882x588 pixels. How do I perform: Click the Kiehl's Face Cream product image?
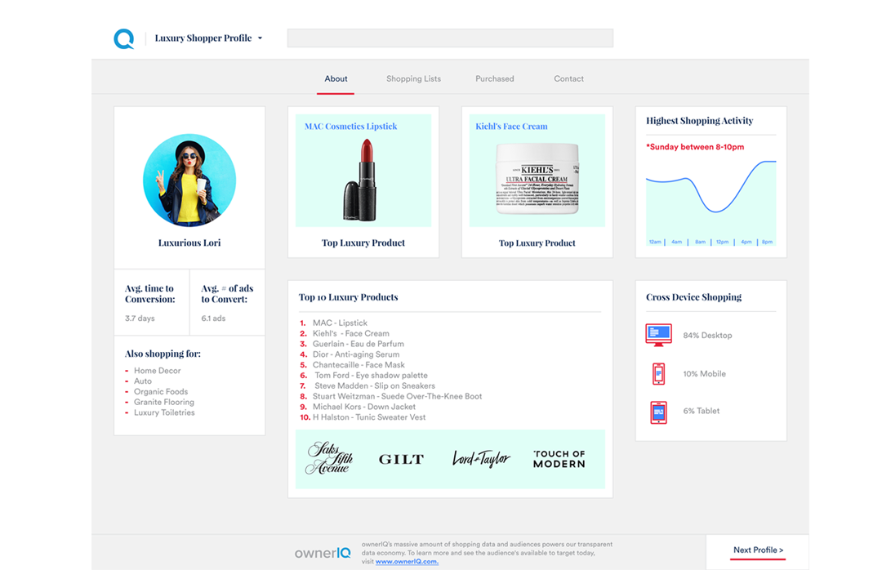[537, 179]
